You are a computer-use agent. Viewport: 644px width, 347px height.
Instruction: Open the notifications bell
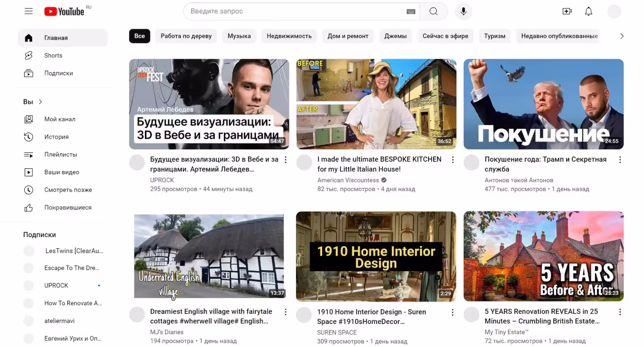(589, 11)
